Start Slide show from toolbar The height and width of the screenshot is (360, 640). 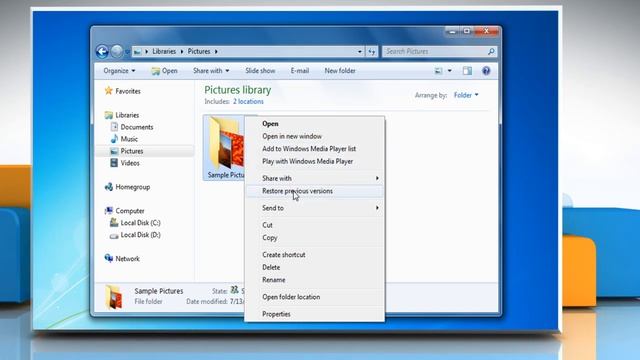tap(260, 71)
